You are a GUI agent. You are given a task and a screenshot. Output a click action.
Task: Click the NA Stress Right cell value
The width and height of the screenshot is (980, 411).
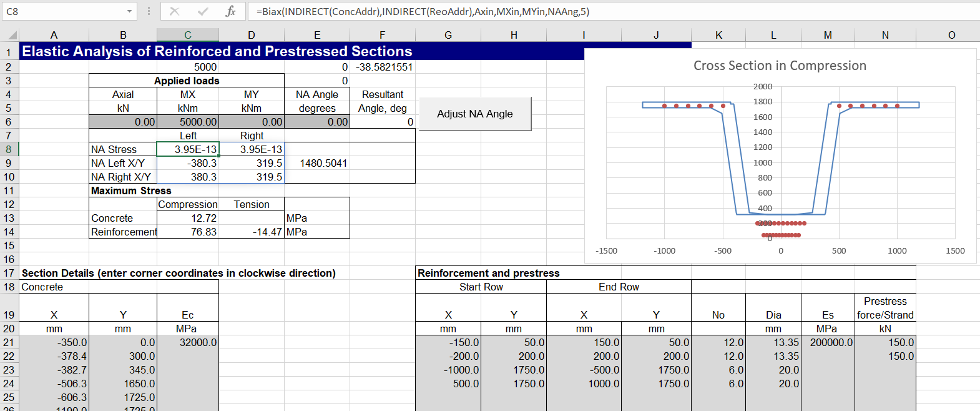coord(252,149)
